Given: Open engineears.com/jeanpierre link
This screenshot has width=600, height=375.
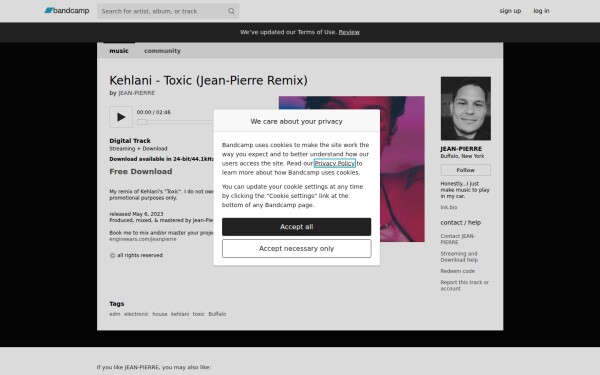Looking at the screenshot, I should pyautogui.click(x=143, y=239).
